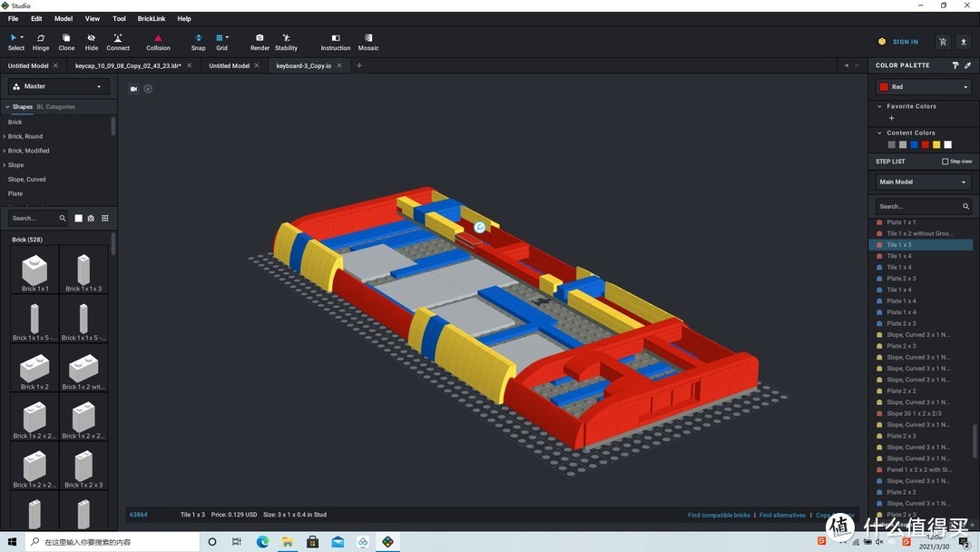Viewport: 980px width, 552px height.
Task: Expand the Brick, Round category
Action: [x=25, y=136]
